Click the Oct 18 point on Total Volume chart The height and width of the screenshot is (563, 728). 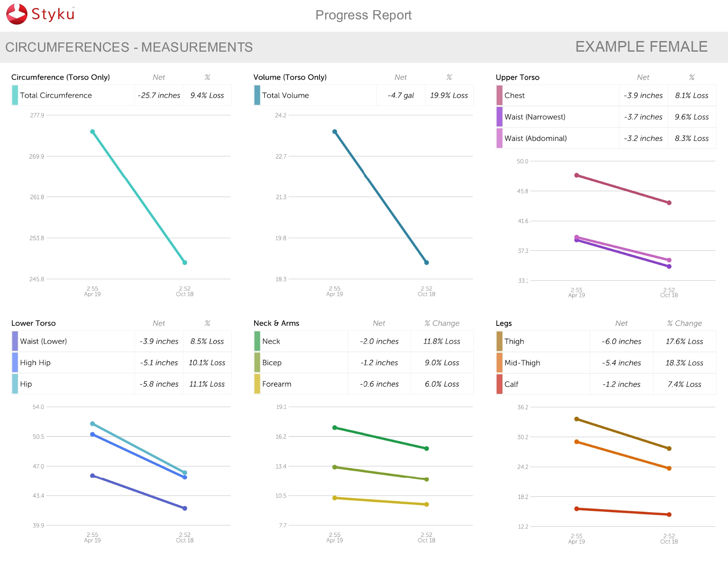427,263
